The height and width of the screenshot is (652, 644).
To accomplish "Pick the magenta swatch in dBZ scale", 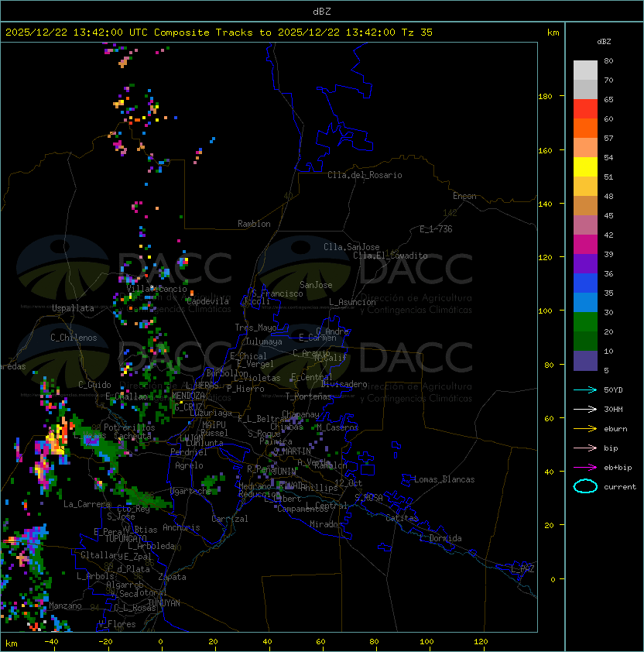I will click(585, 244).
